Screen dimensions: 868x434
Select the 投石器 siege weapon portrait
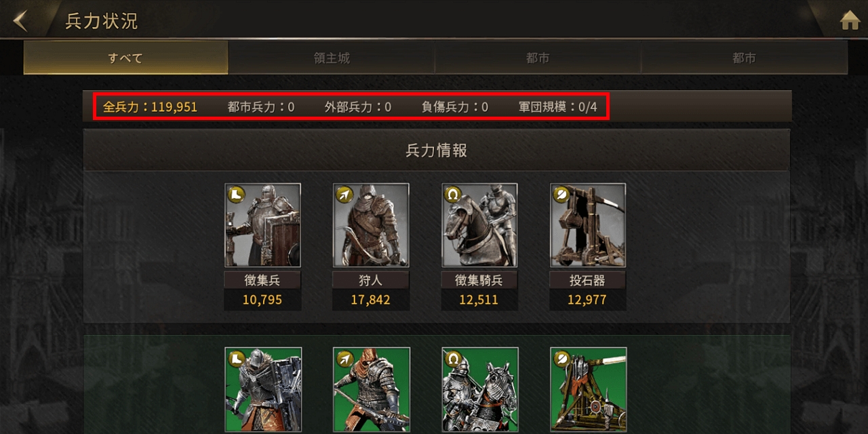(x=588, y=225)
